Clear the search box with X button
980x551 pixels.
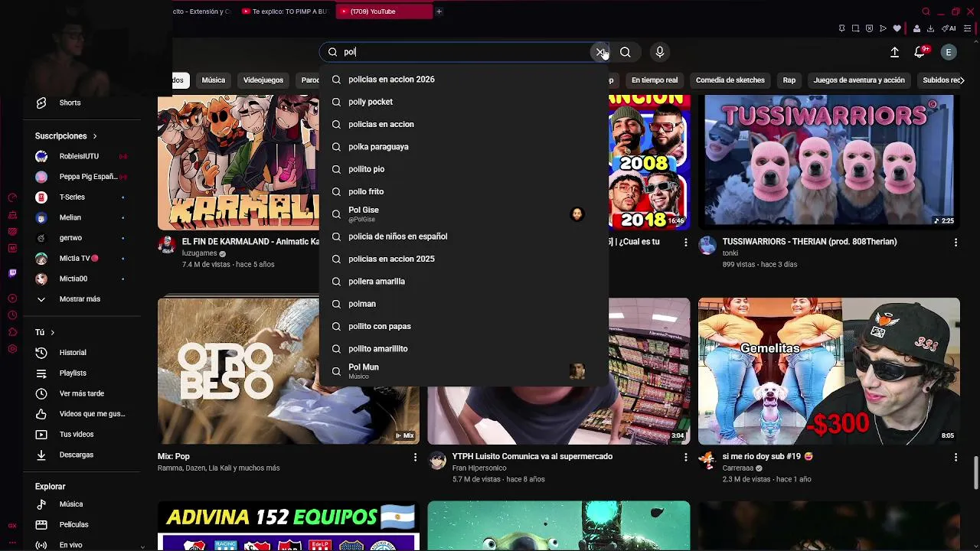coord(600,52)
